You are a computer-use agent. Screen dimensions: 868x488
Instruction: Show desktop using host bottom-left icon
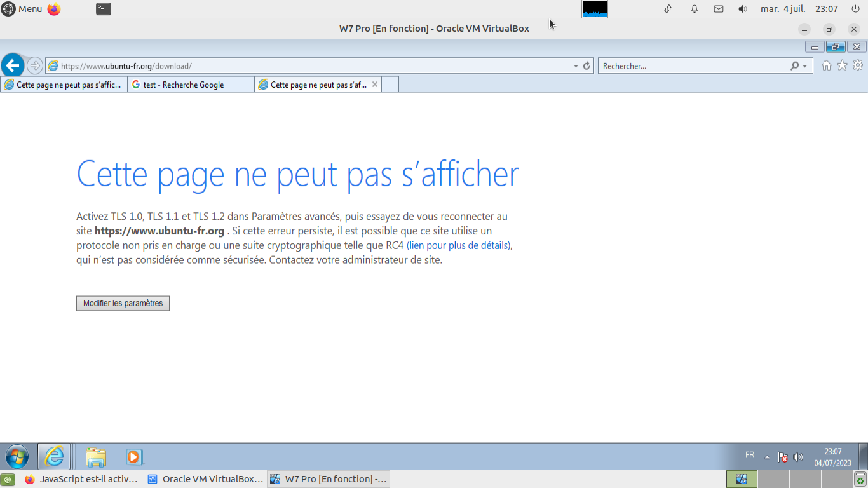pyautogui.click(x=9, y=479)
